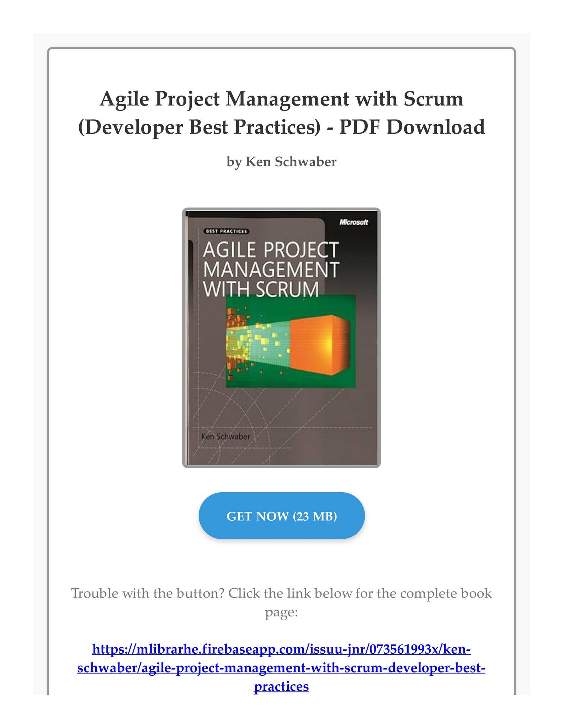Select the book cover thumbnail image
Screen dimensions: 563x728
(281, 338)
